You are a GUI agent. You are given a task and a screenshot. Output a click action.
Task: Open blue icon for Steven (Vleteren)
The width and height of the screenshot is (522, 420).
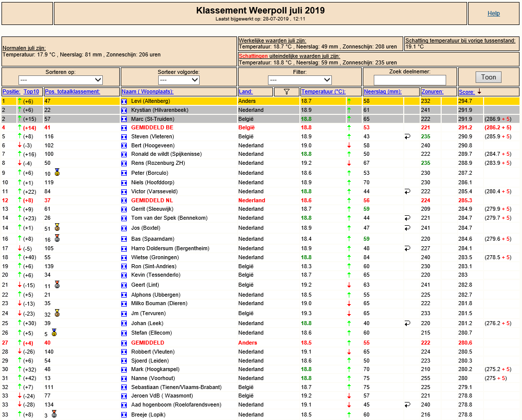pos(124,136)
